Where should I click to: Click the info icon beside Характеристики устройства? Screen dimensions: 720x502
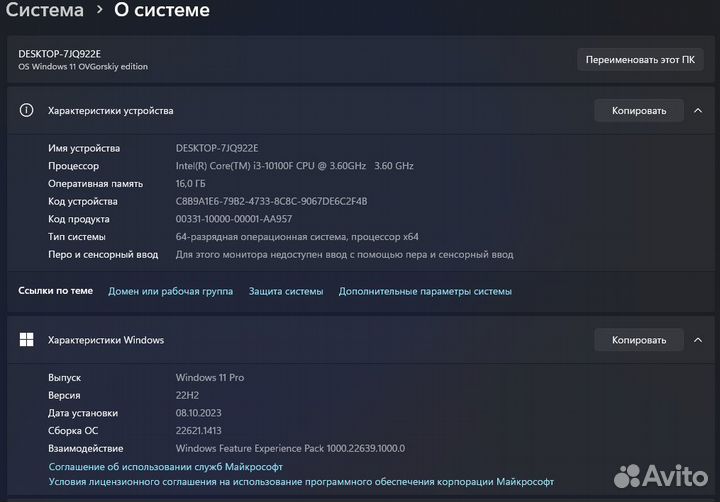click(26, 110)
